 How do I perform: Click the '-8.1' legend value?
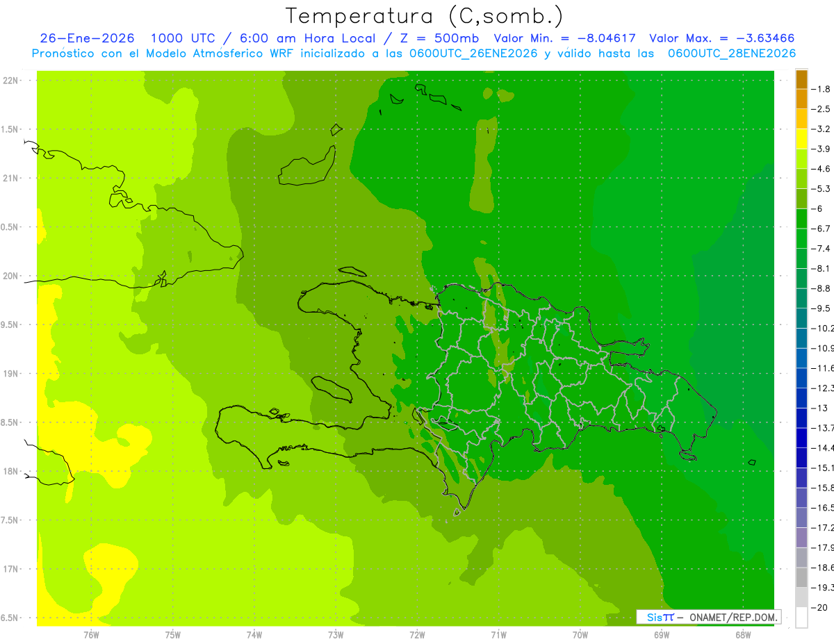click(821, 268)
